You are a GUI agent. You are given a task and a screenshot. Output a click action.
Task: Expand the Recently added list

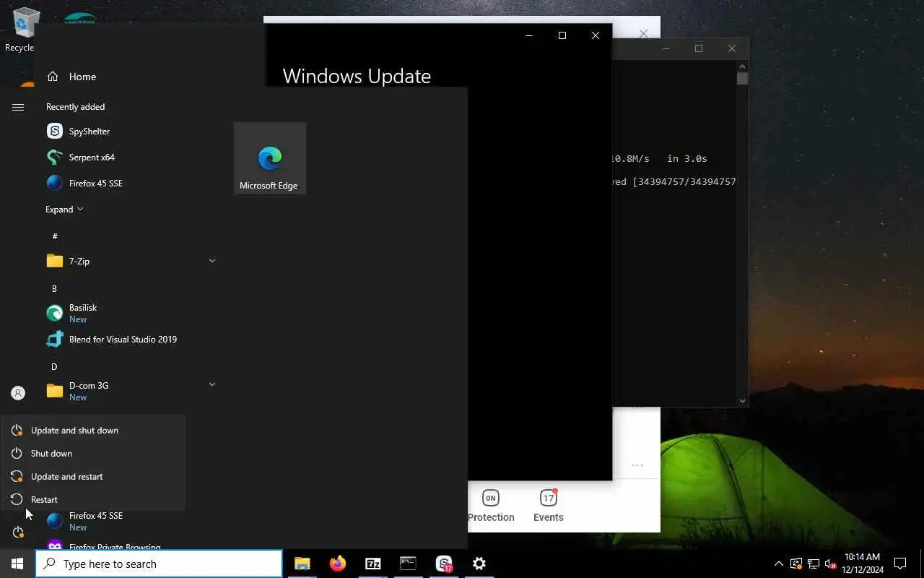click(x=64, y=210)
